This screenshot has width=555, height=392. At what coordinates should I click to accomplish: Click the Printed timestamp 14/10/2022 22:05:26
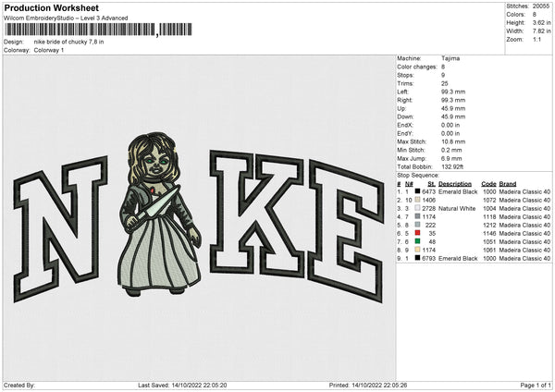[x=379, y=386]
